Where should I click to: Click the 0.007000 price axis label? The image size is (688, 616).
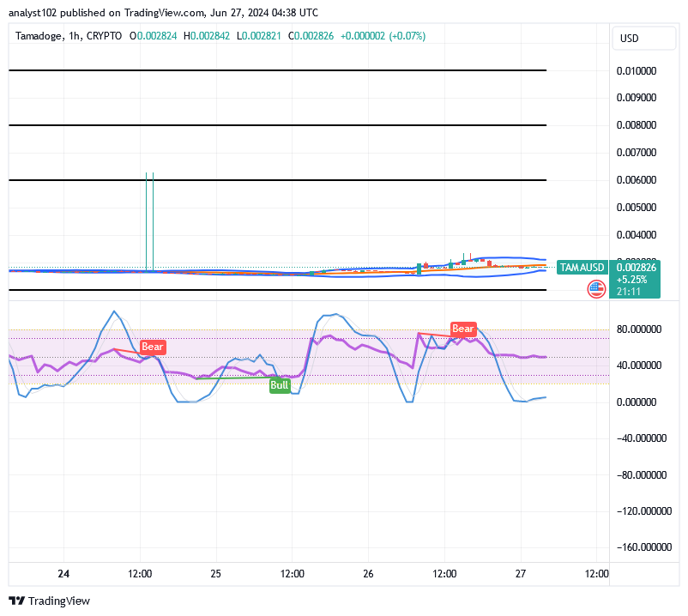(x=637, y=153)
